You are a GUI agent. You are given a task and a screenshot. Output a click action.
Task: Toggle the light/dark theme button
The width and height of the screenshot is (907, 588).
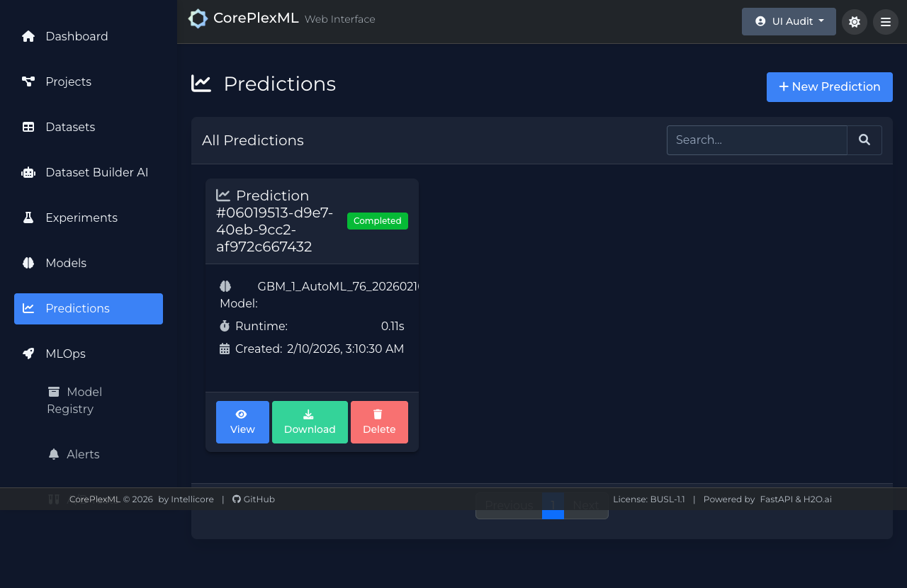[854, 22]
